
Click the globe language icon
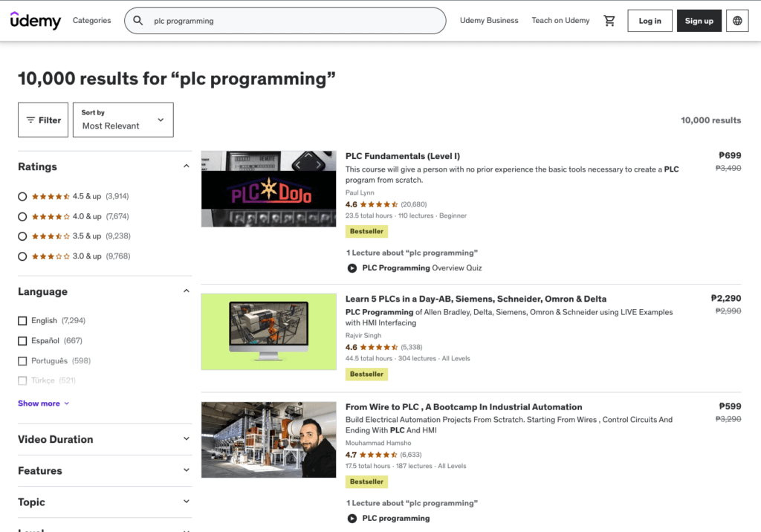tap(737, 20)
